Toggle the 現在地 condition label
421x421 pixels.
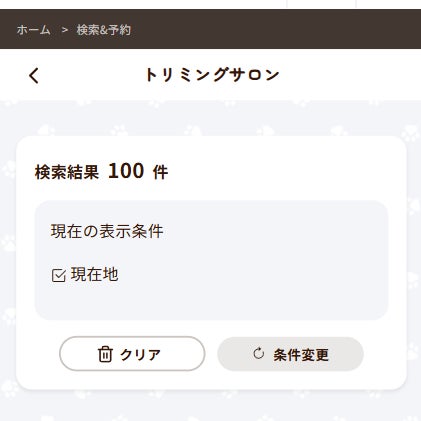click(x=95, y=275)
